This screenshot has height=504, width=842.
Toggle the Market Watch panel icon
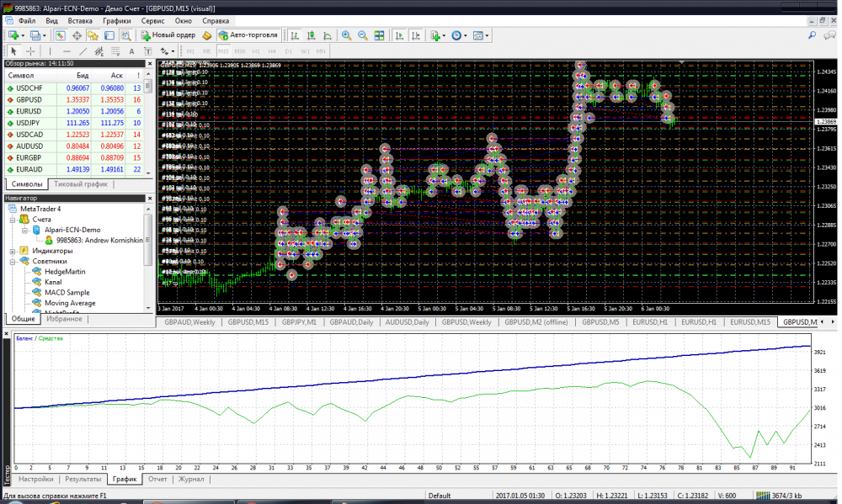pyautogui.click(x=60, y=35)
